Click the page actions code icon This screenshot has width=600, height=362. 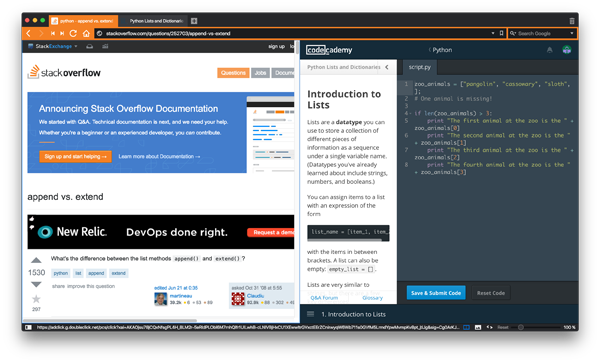[489, 327]
